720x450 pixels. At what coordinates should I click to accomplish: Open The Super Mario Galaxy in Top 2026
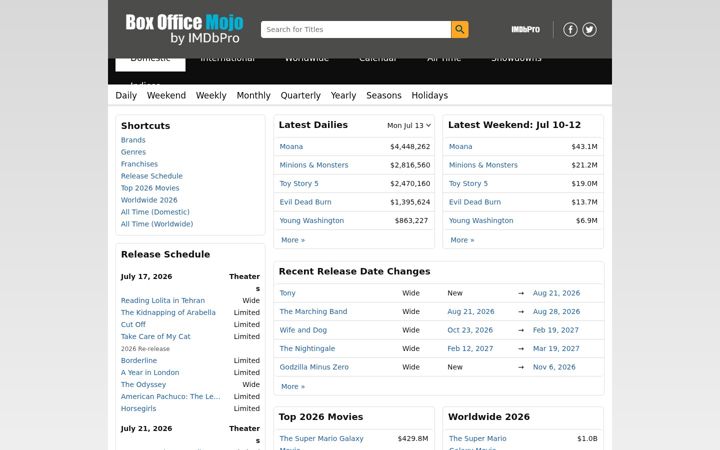[x=321, y=442]
